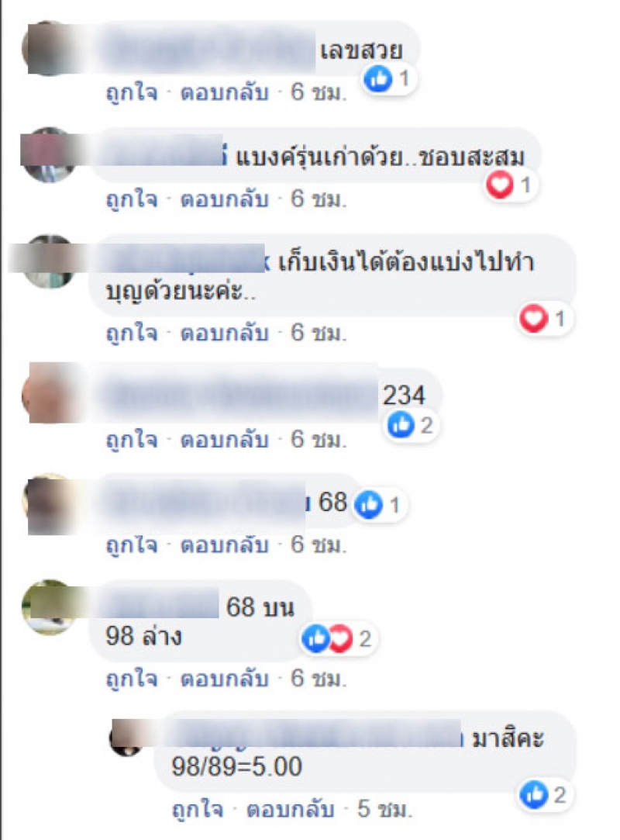Click the profile picture of the มาสิคะ reply author
Screen dimensions: 620x840
[127, 738]
